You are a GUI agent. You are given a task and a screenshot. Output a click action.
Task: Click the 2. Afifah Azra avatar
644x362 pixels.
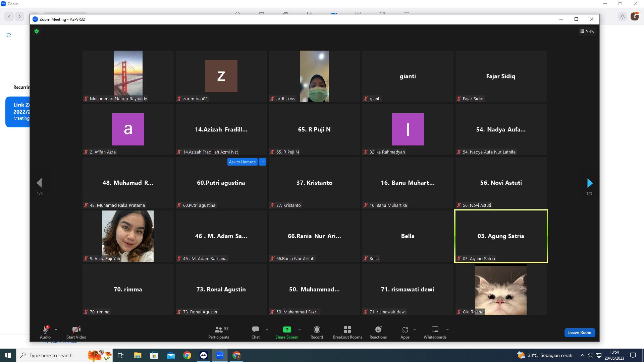point(128,129)
